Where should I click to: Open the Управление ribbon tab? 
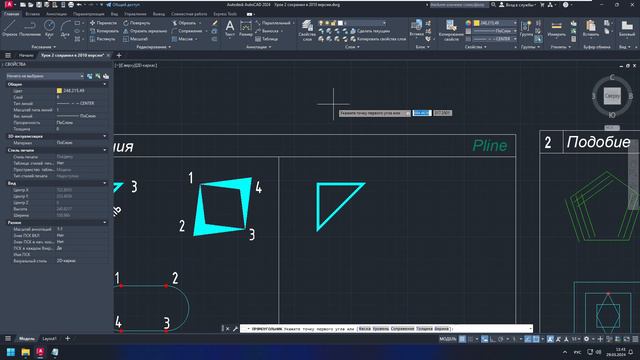click(x=135, y=14)
